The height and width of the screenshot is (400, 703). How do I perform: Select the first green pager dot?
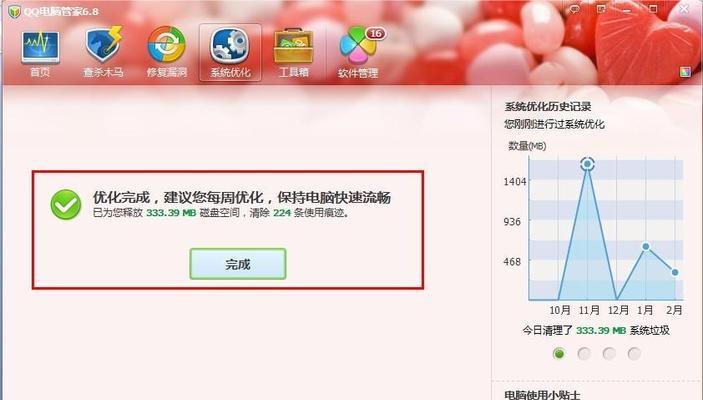coord(559,354)
